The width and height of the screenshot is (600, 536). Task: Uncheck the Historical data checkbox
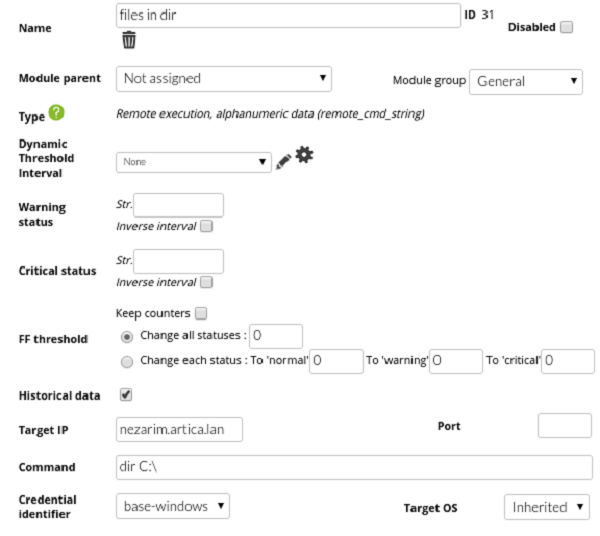[x=126, y=394]
